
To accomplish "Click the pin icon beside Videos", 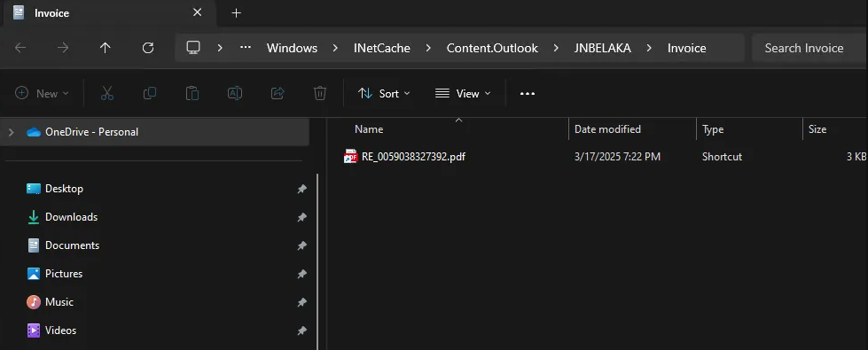I will [301, 331].
